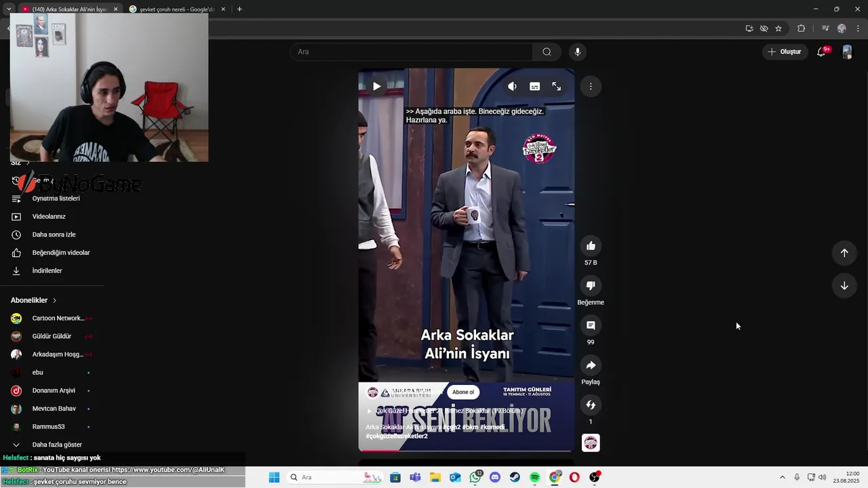The height and width of the screenshot is (488, 868).
Task: Open the Windows Start menu
Action: point(274,477)
